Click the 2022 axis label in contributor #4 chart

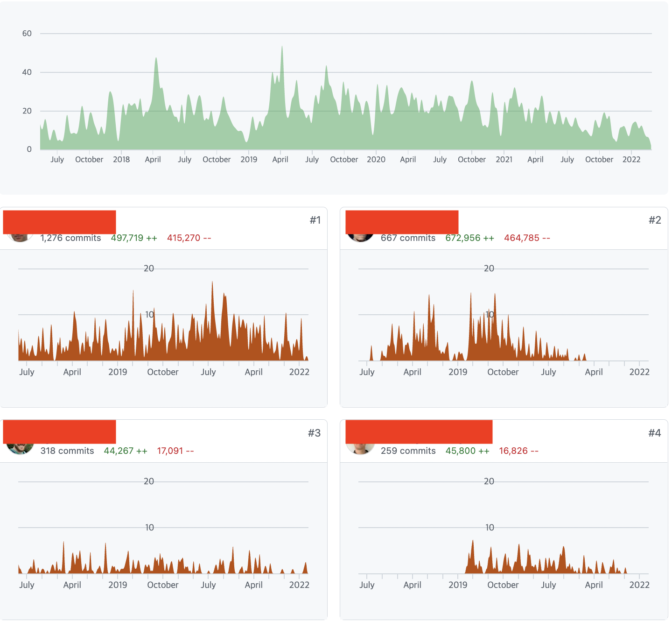[x=639, y=585]
